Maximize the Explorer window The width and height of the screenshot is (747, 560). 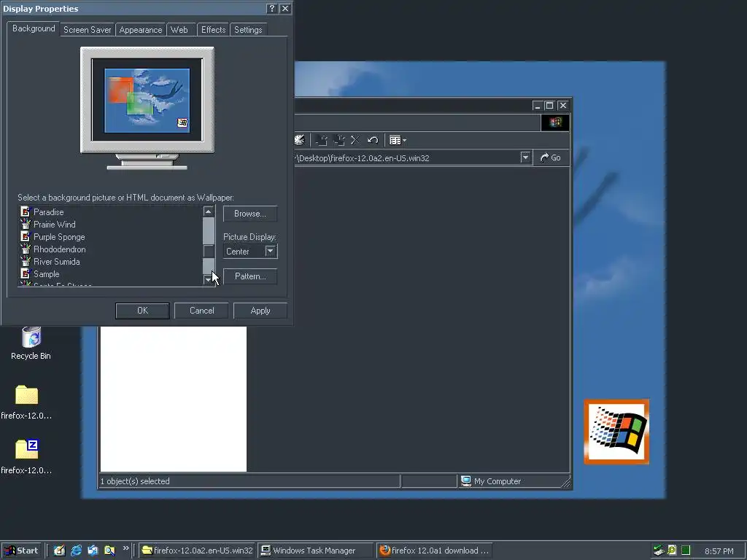[550, 105]
